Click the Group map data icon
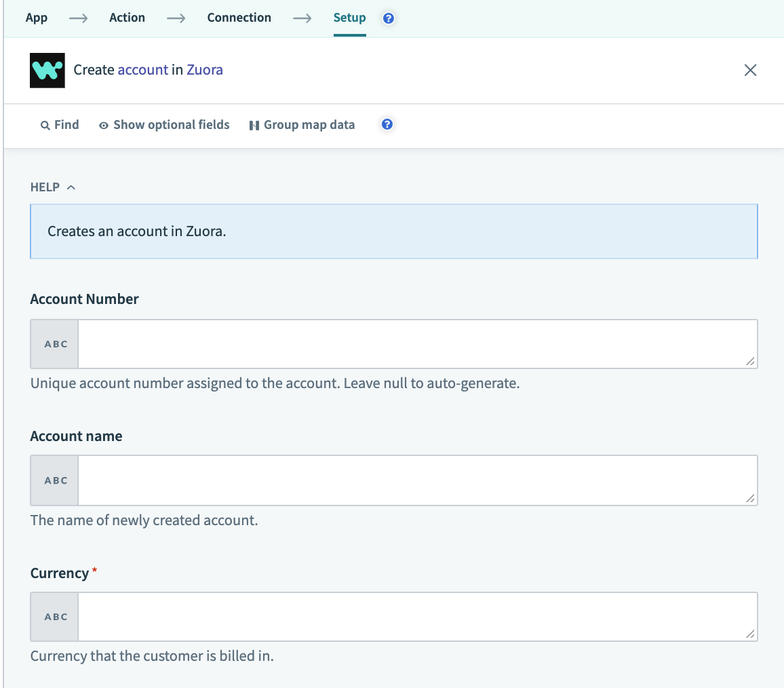This screenshot has height=688, width=784. coord(254,125)
